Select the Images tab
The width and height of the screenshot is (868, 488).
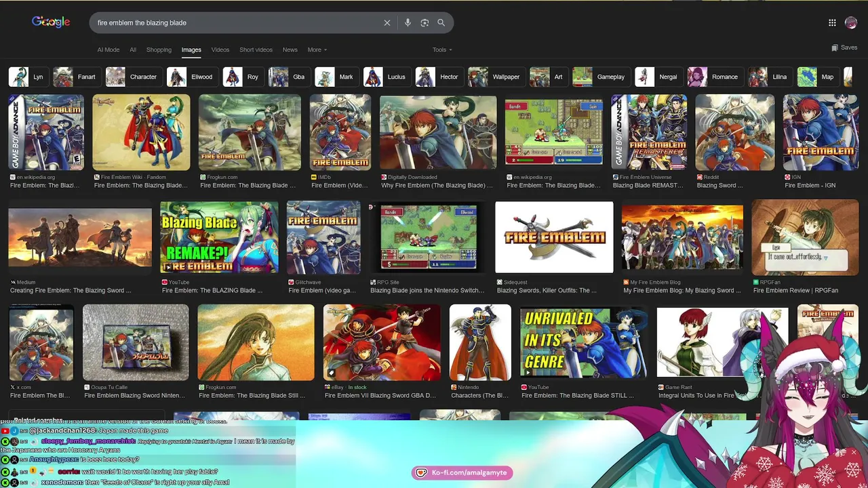191,49
